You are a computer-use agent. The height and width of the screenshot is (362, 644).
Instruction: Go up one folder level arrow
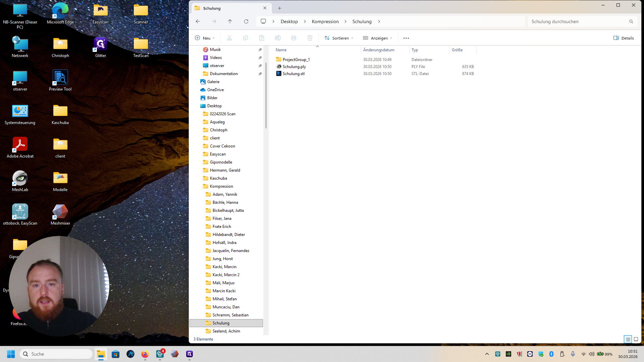coord(230,21)
